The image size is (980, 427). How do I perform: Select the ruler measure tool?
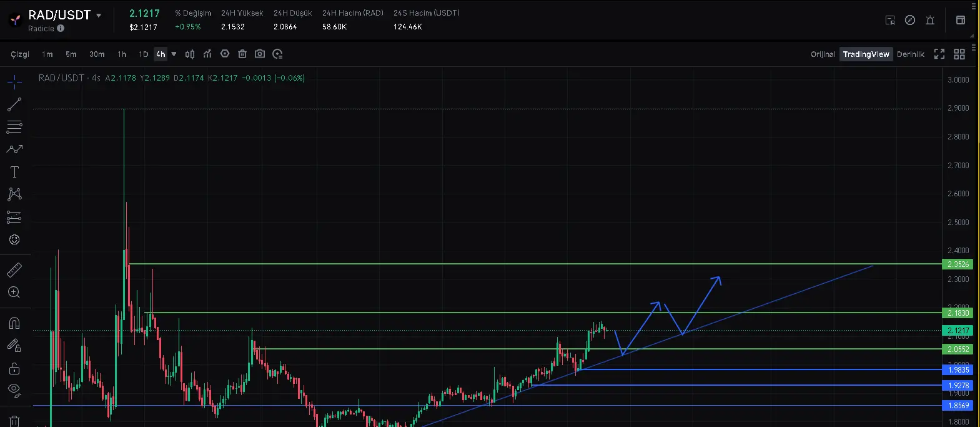pos(14,270)
